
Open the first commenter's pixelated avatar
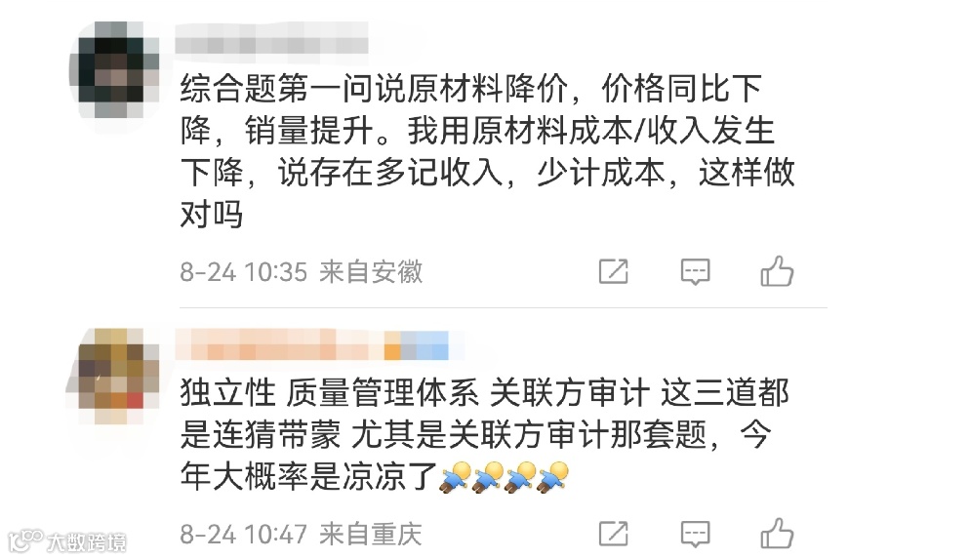coord(114,69)
